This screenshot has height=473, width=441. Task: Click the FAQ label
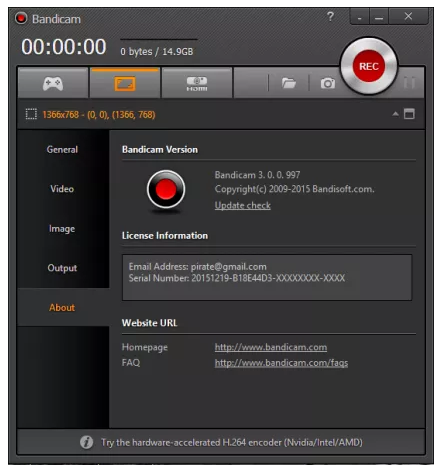(x=131, y=363)
